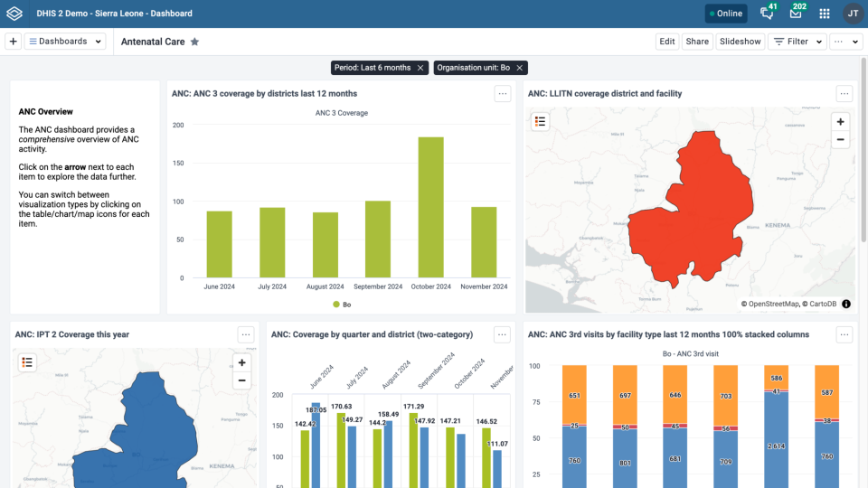Toggle legend on LLITN coverage map
The width and height of the screenshot is (868, 488).
tap(540, 122)
